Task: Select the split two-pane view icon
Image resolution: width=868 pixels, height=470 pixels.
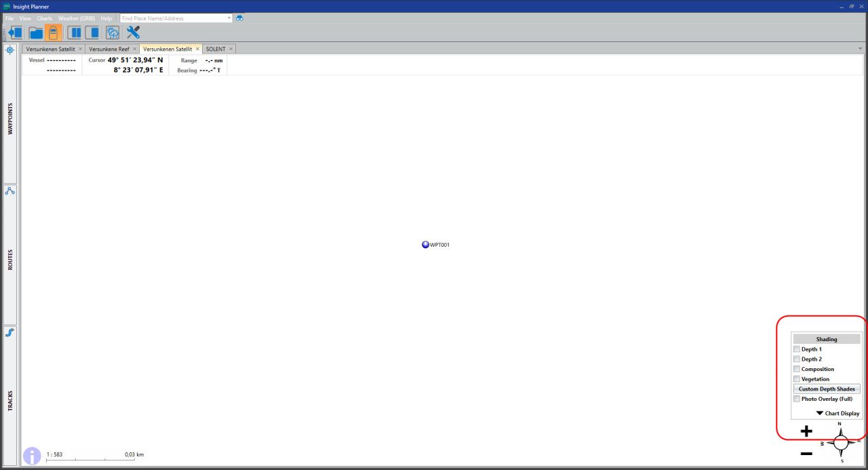Action: pos(76,33)
